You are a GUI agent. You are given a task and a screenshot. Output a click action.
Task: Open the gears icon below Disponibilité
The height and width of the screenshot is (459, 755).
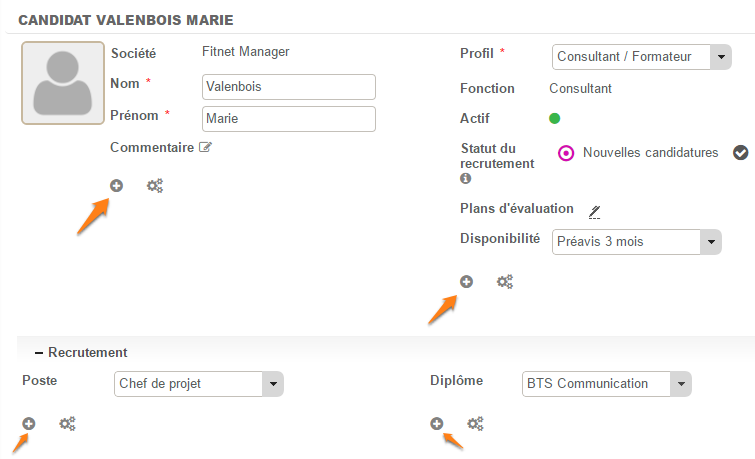click(x=505, y=282)
